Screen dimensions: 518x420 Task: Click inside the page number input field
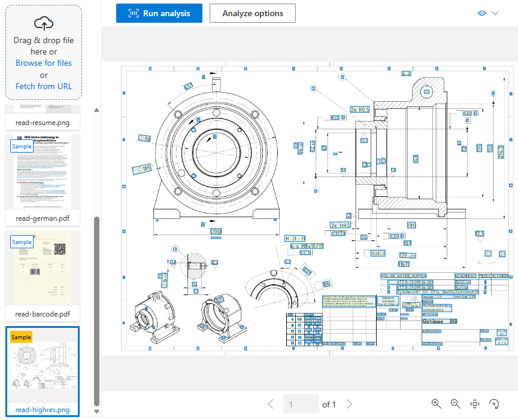click(x=301, y=404)
